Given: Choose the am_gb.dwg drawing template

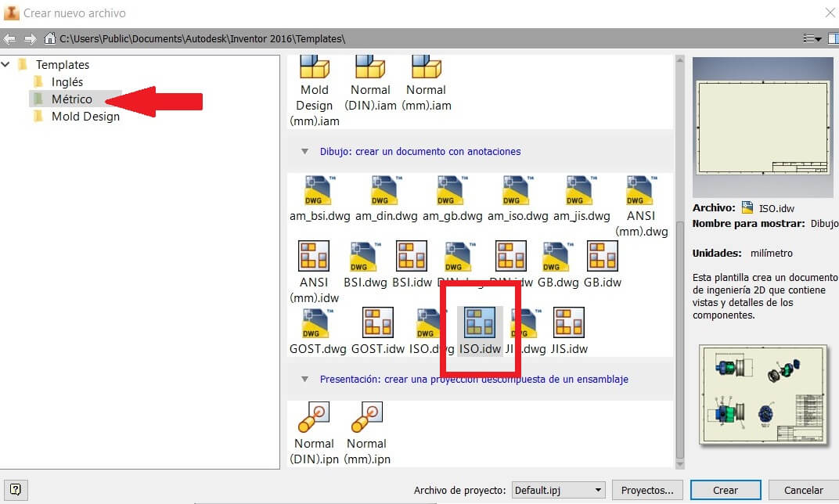Looking at the screenshot, I should pyautogui.click(x=452, y=199).
